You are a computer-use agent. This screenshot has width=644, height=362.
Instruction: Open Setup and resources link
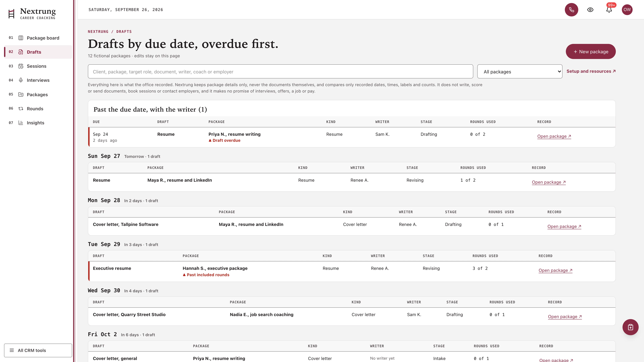coord(591,71)
